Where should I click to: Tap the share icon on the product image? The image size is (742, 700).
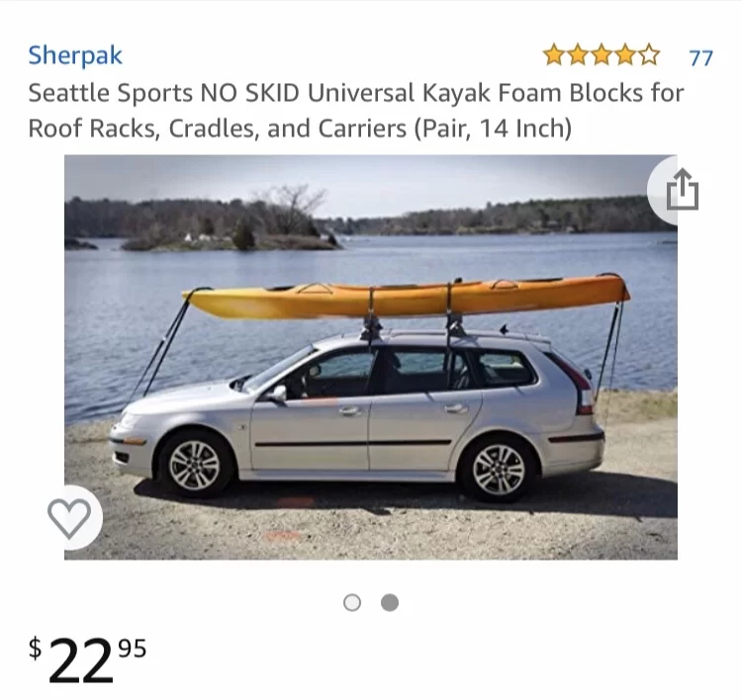(682, 189)
